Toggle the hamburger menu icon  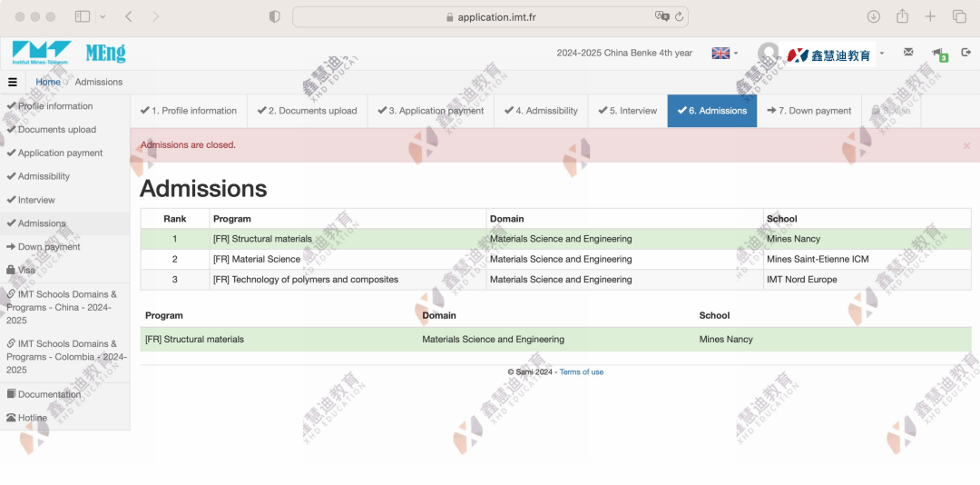click(x=13, y=82)
